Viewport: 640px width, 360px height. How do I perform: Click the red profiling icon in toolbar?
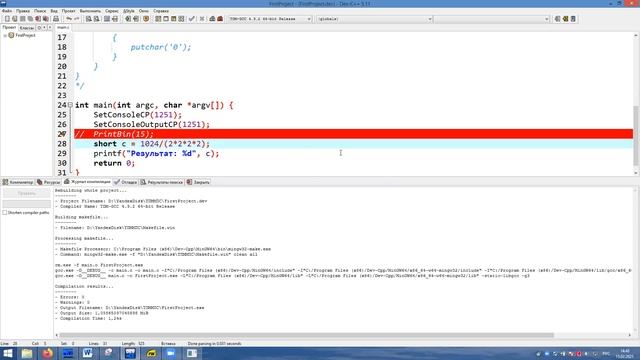coord(220,19)
